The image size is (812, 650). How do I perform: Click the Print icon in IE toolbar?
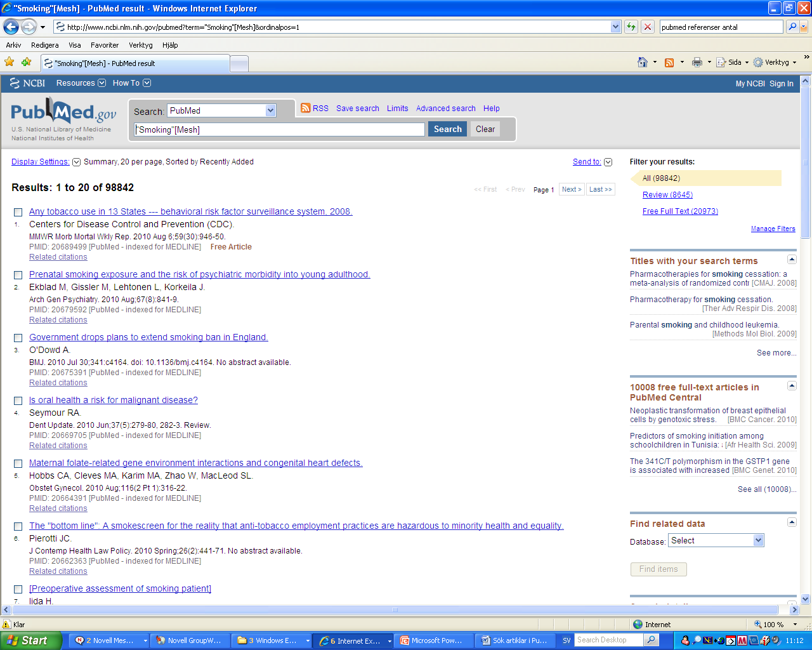[x=697, y=62]
